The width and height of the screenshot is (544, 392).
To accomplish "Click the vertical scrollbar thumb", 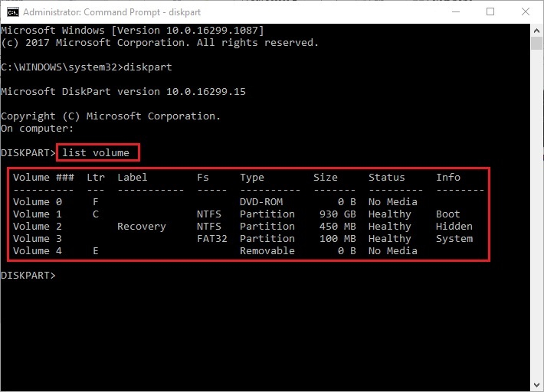I will (x=536, y=44).
